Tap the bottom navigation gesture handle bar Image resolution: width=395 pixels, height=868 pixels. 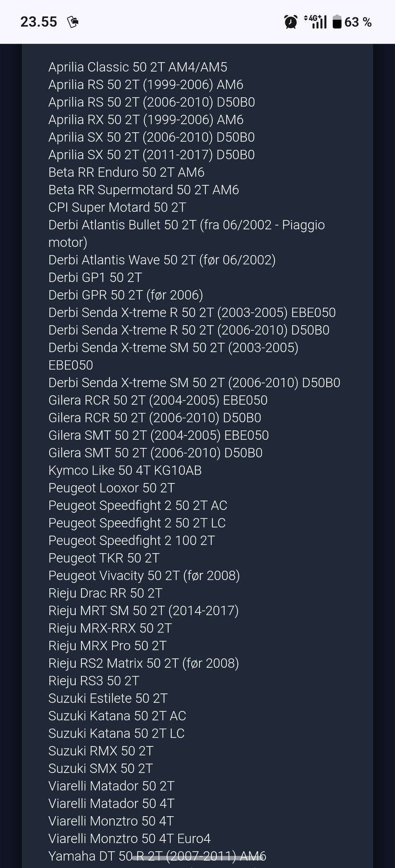pos(197,856)
